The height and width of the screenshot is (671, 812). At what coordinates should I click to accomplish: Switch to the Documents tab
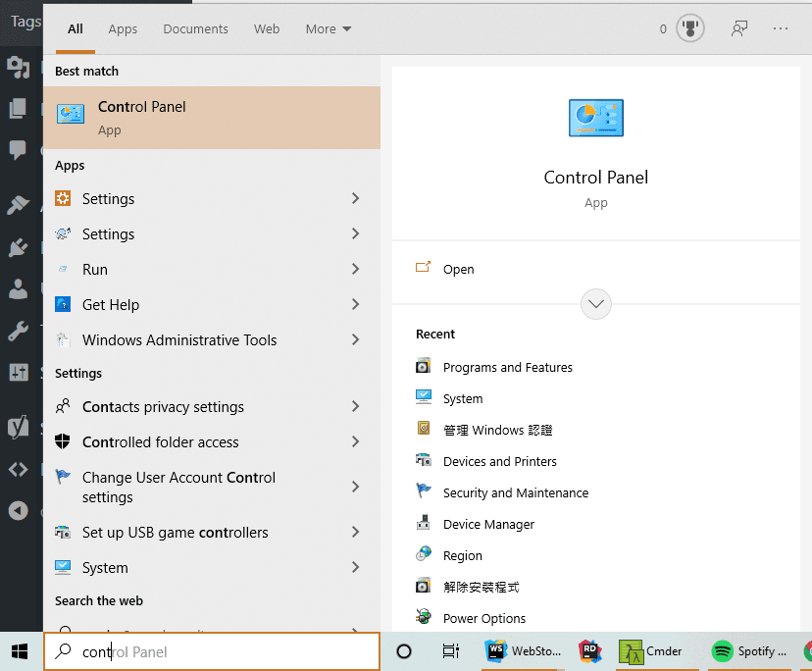[195, 29]
